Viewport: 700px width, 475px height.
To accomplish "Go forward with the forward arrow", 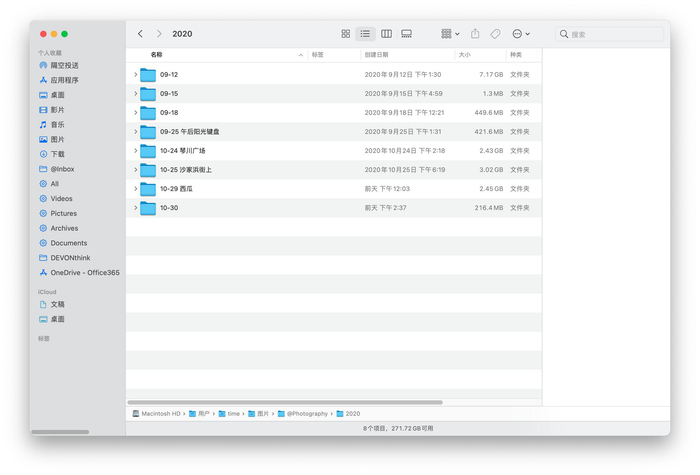I will (x=159, y=34).
